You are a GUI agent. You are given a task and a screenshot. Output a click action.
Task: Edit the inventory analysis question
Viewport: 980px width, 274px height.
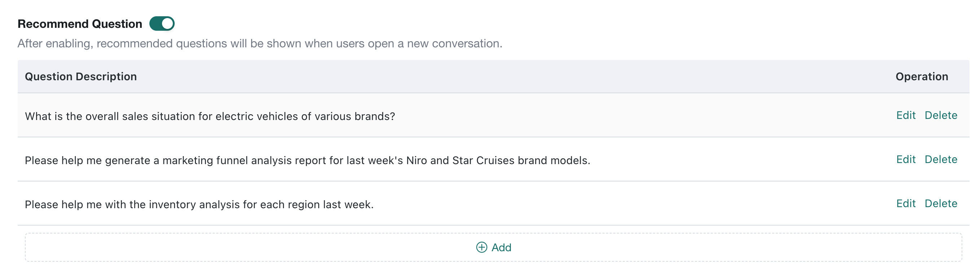pos(905,204)
